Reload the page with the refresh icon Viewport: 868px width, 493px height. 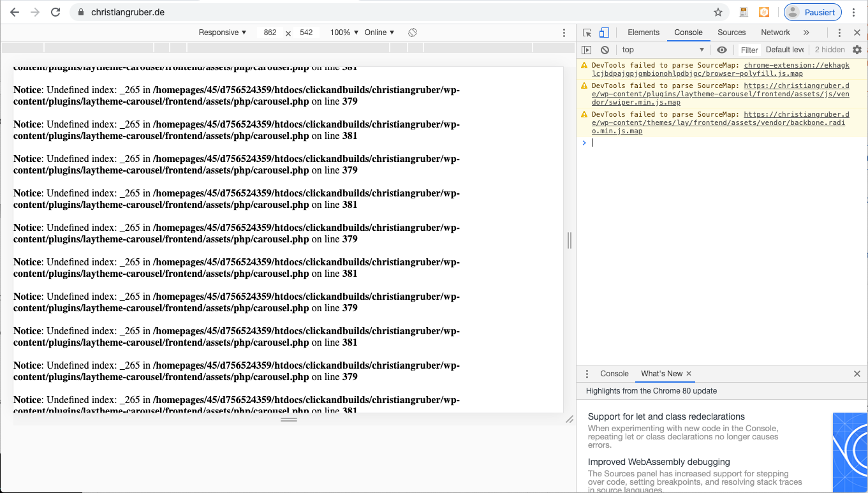55,12
